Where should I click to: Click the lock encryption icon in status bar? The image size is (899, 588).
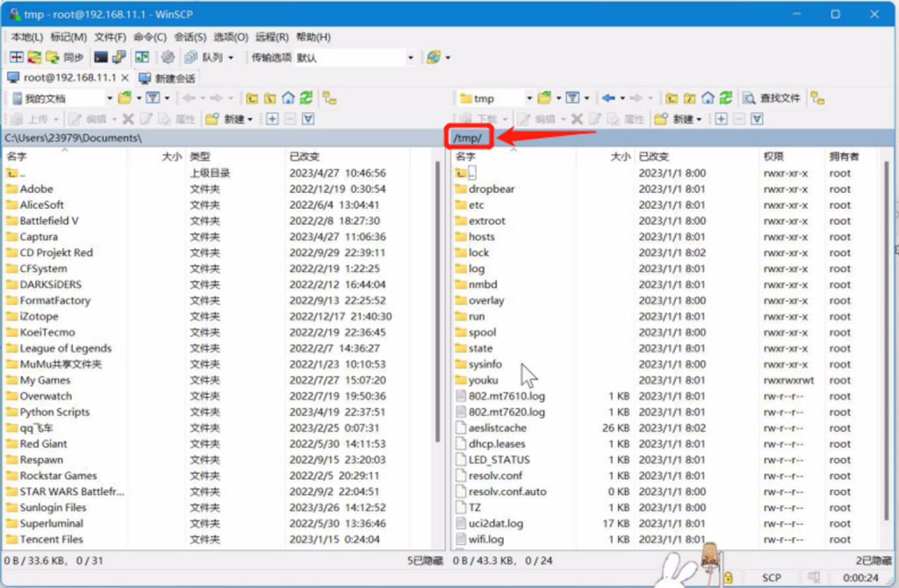[728, 577]
